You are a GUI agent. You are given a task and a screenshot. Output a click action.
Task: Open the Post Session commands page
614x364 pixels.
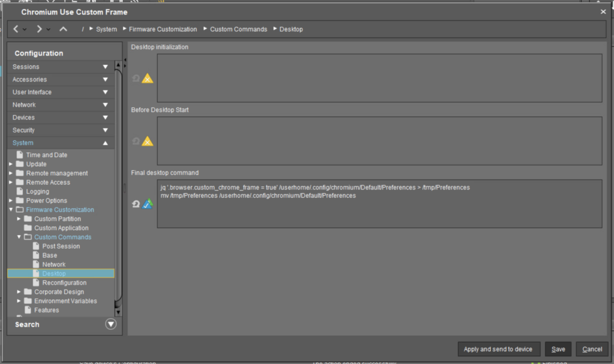pos(61,246)
